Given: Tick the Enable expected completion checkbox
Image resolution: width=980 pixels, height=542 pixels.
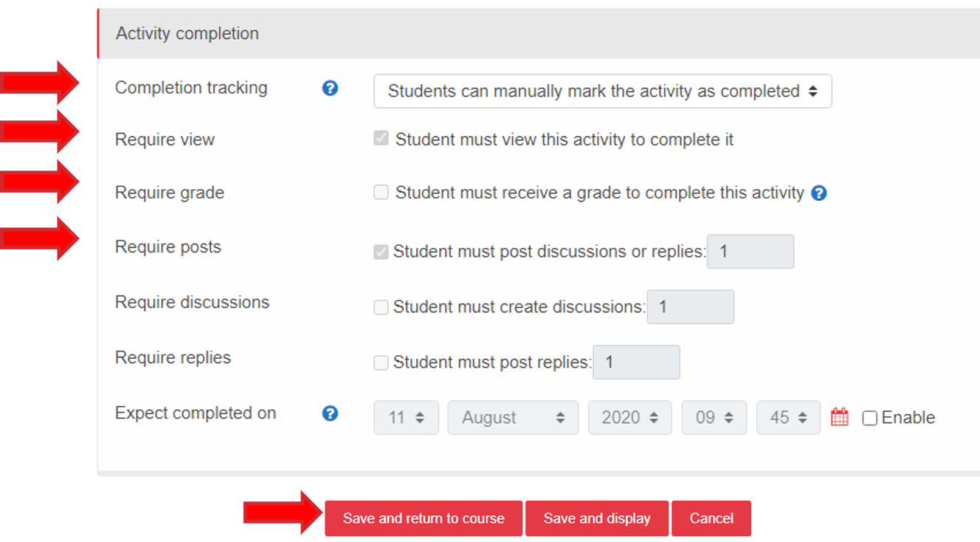Looking at the screenshot, I should [870, 418].
